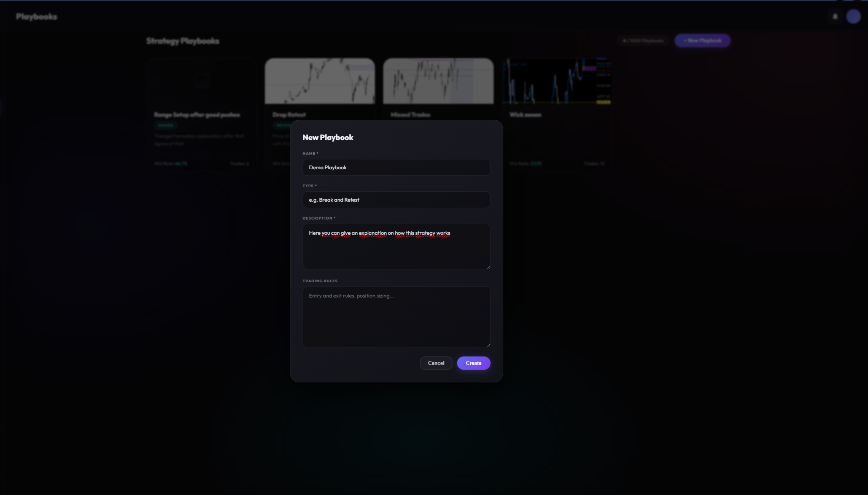Click the + New Playbook button behind dialog
This screenshot has height=495, width=868.
(x=702, y=41)
